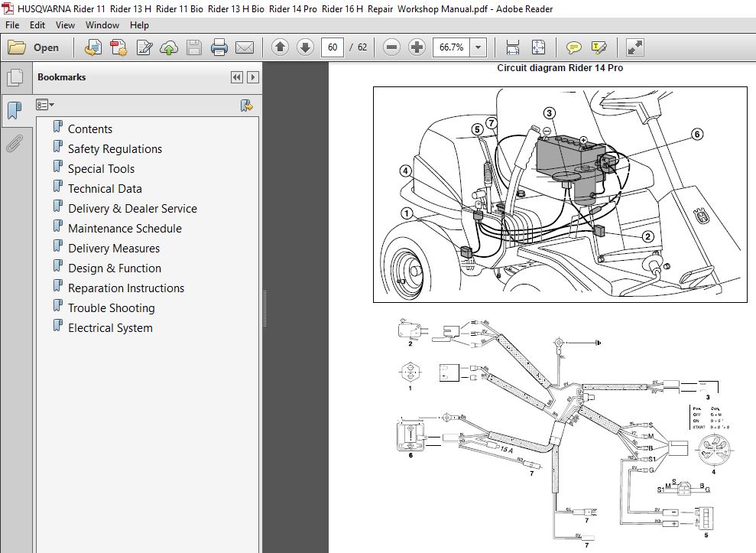Add a sticky note comment

[x=573, y=47]
